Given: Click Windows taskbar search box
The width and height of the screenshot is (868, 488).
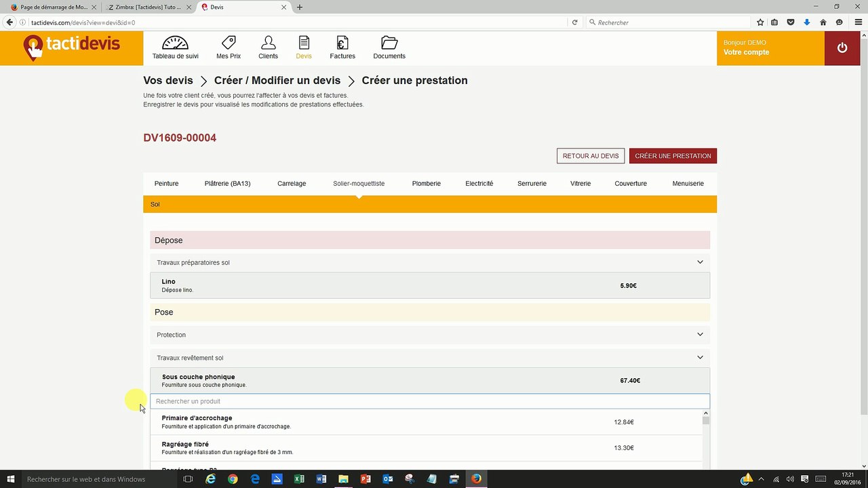Looking at the screenshot, I should coord(100,479).
